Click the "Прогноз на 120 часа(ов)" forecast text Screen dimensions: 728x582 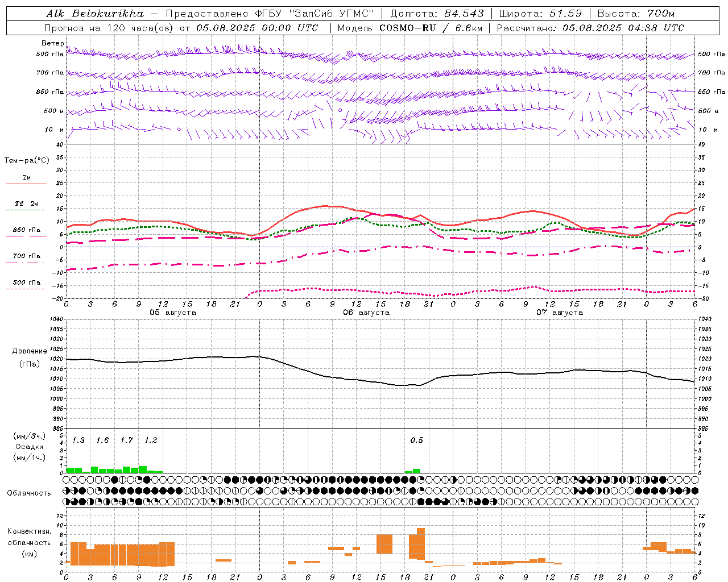coord(110,28)
